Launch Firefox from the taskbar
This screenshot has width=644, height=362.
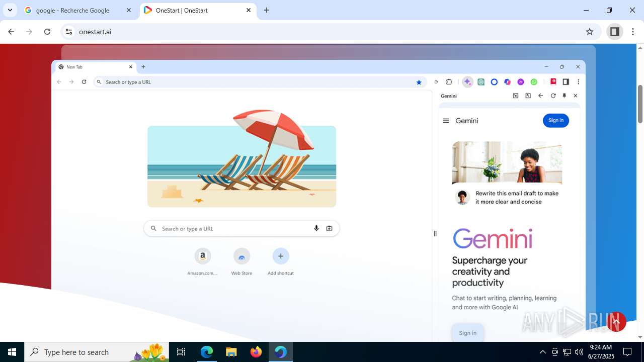256,352
